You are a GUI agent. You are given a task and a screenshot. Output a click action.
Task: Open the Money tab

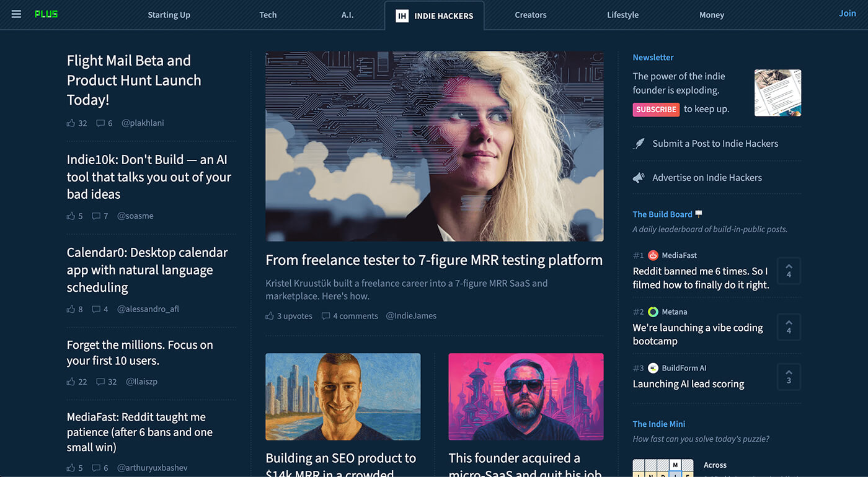pyautogui.click(x=712, y=15)
